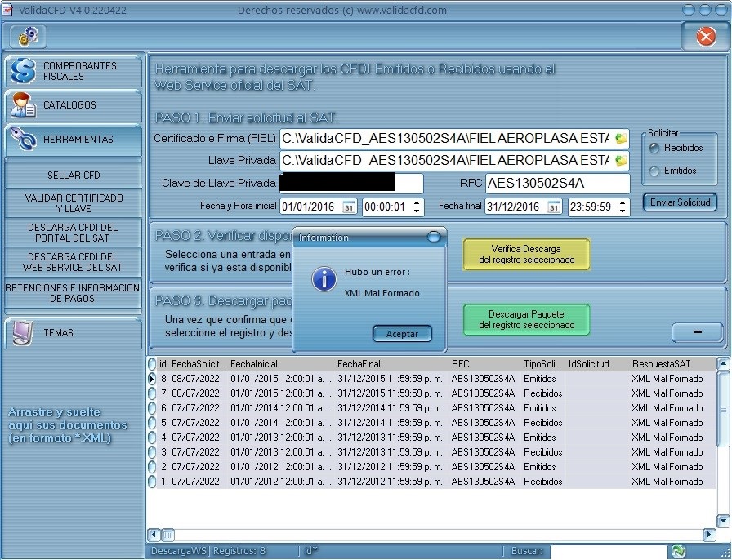Select row marker for record id 2
This screenshot has width=732, height=560.
(152, 467)
